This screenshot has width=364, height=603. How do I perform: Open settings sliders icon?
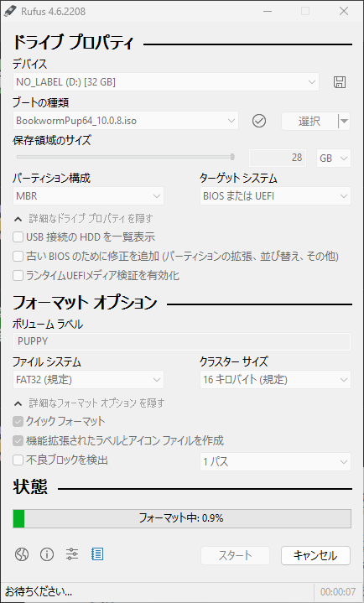[x=72, y=554]
